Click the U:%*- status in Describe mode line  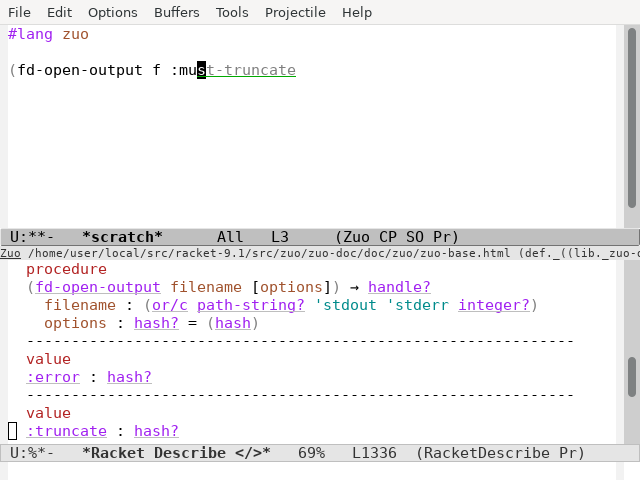(32, 453)
